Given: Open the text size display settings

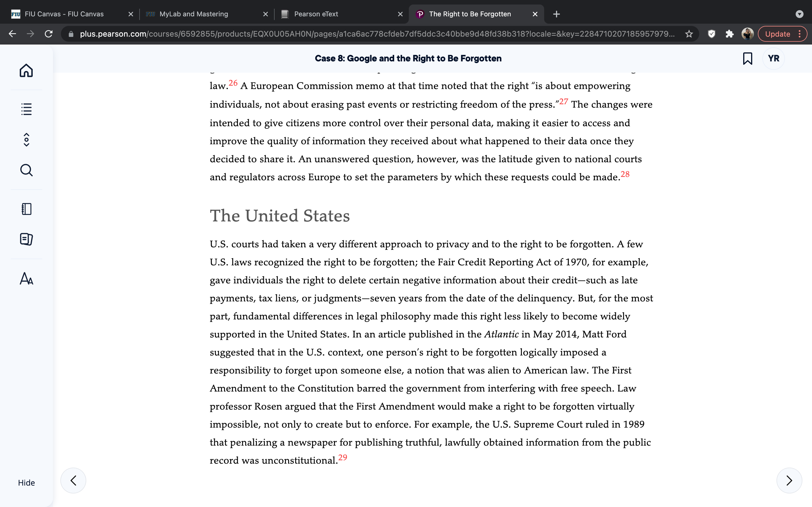Looking at the screenshot, I should pos(26,278).
